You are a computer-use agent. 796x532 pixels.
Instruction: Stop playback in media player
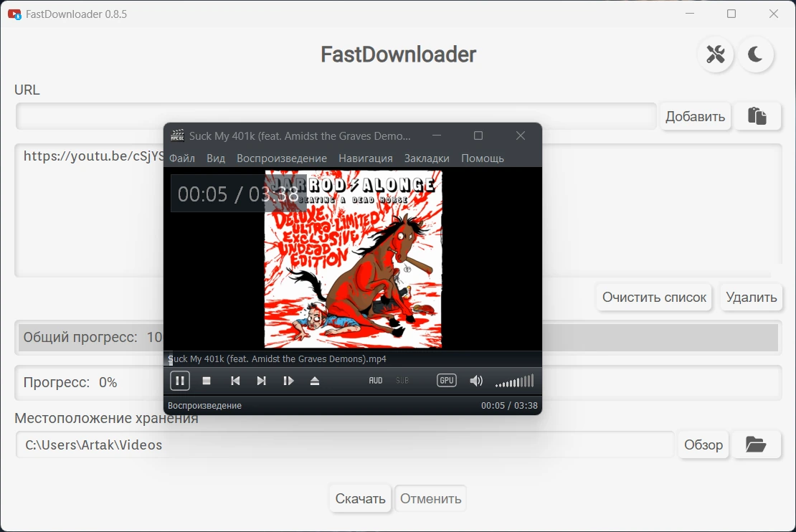pyautogui.click(x=207, y=381)
